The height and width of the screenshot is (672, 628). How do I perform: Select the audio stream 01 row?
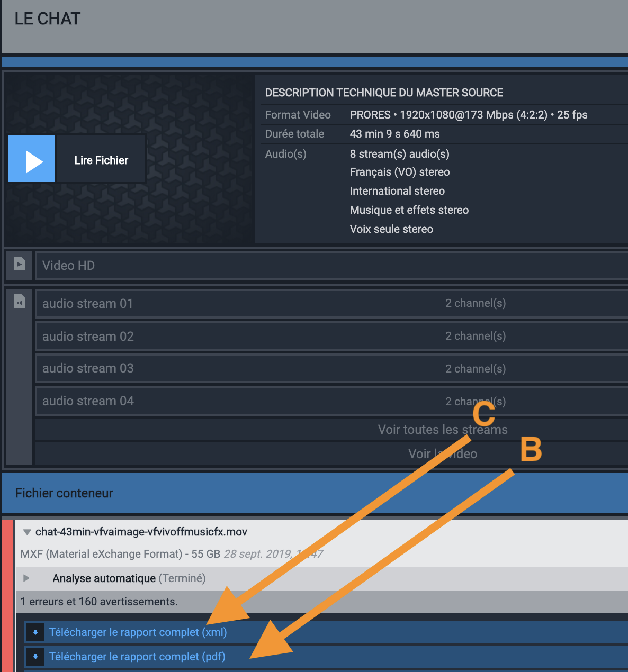click(331, 304)
